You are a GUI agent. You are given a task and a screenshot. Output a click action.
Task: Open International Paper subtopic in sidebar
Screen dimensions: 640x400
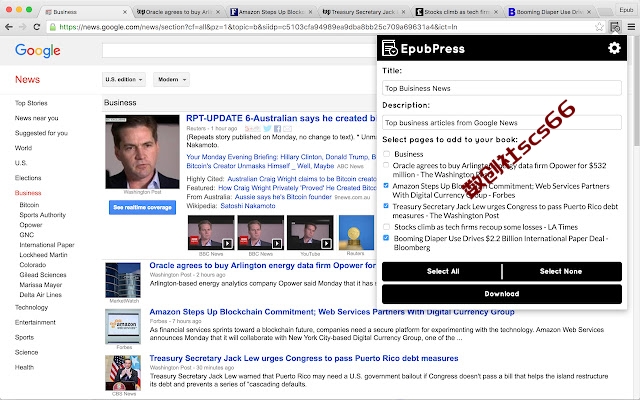coord(47,245)
